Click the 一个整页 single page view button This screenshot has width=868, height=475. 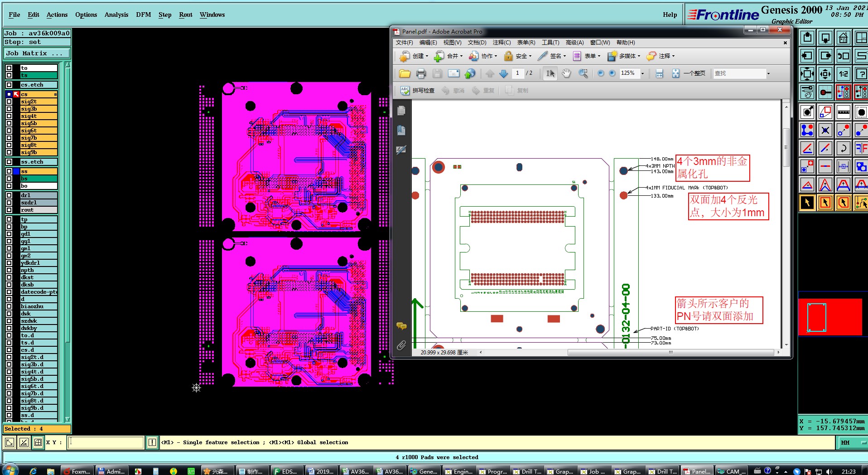click(x=689, y=73)
